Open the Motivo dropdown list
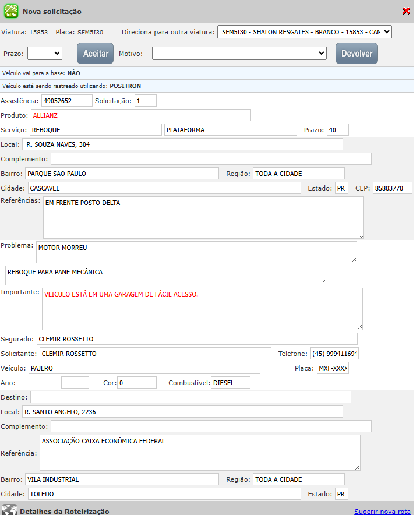Viewport: 420px width, 515px height. pos(239,53)
